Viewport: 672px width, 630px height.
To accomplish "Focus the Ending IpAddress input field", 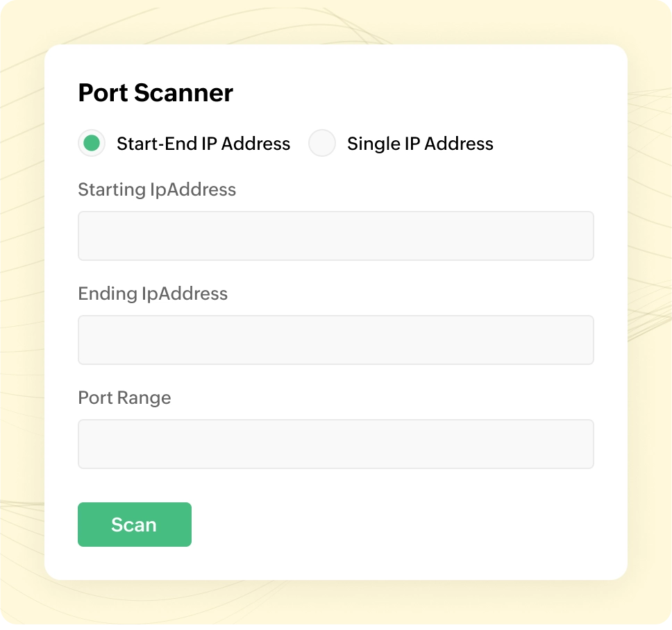I will [x=335, y=340].
